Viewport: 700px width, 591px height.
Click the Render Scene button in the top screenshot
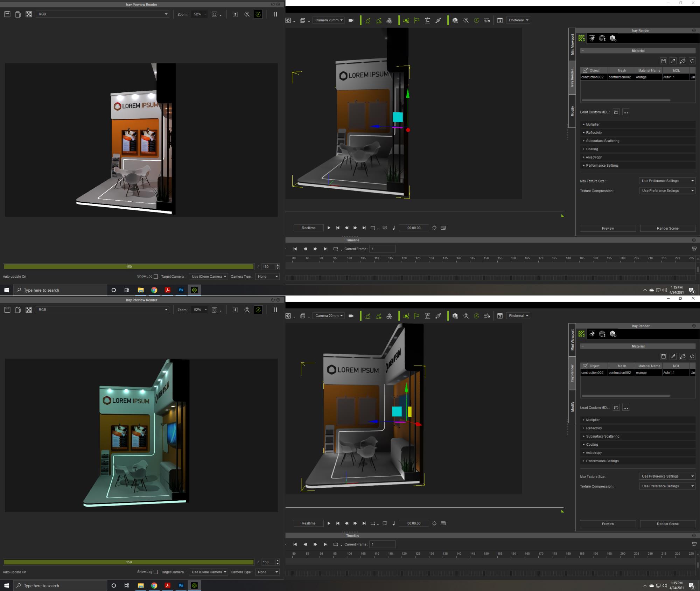[668, 228]
